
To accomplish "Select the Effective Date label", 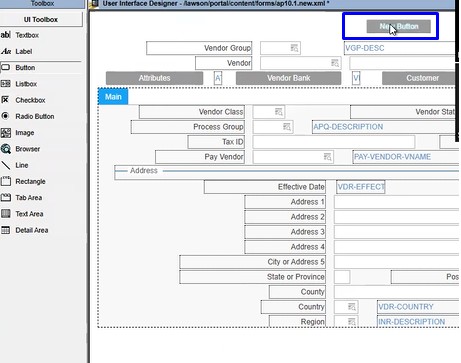I will pyautogui.click(x=265, y=187).
